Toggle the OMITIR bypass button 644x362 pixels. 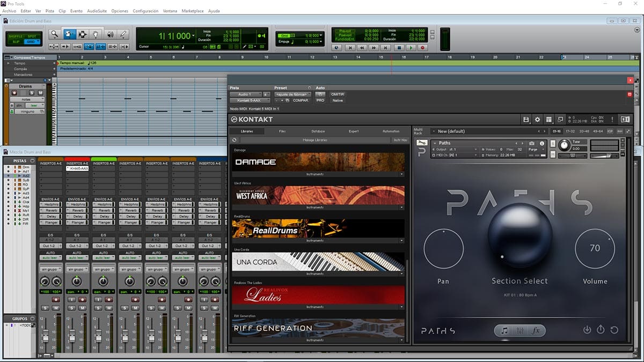(337, 94)
